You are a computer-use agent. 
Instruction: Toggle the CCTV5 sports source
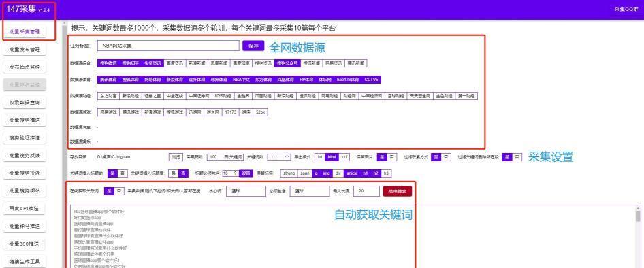(371, 79)
